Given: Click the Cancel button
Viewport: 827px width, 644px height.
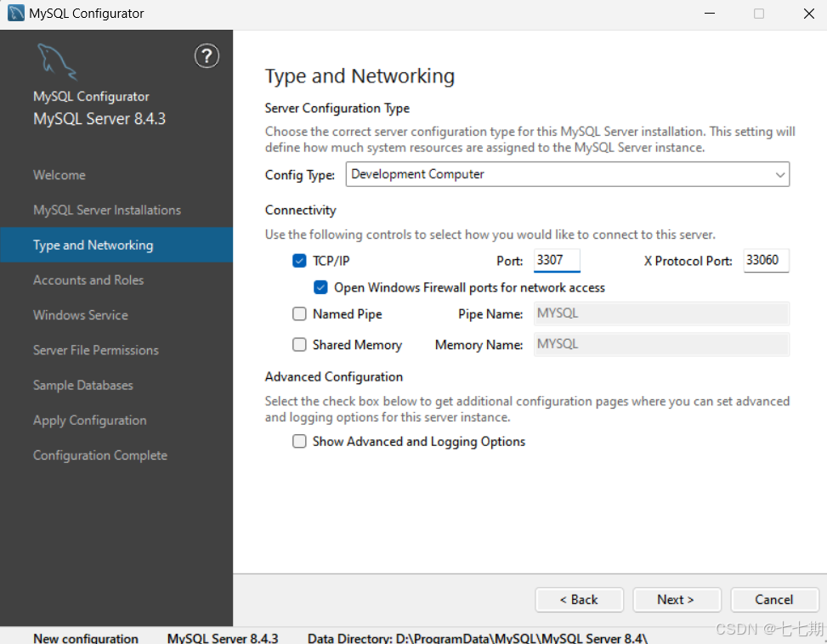Looking at the screenshot, I should (x=774, y=600).
